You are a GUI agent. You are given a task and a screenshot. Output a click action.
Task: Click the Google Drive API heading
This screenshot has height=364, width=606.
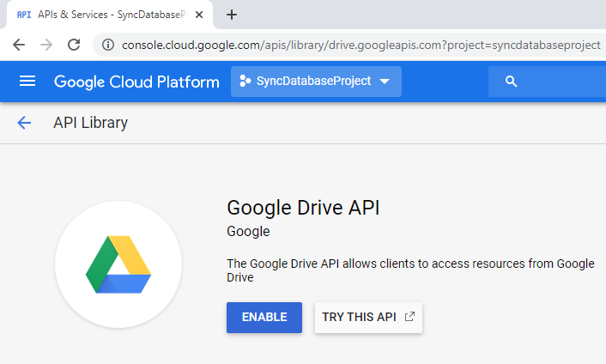(x=303, y=208)
